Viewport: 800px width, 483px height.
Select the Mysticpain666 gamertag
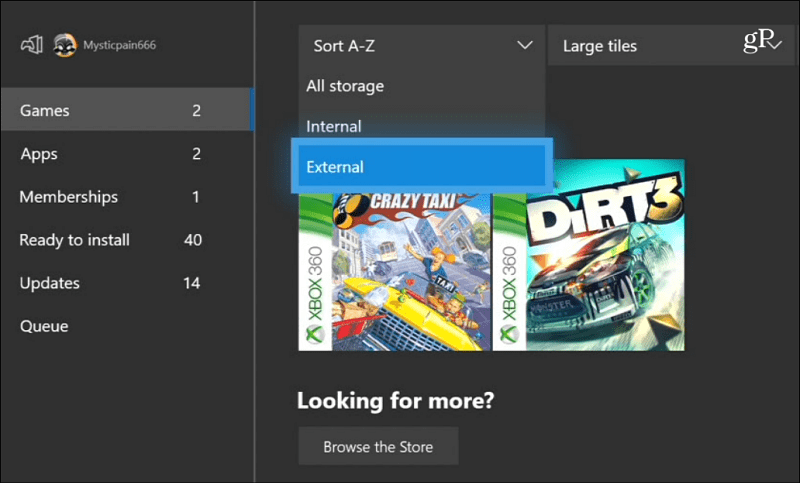(119, 45)
